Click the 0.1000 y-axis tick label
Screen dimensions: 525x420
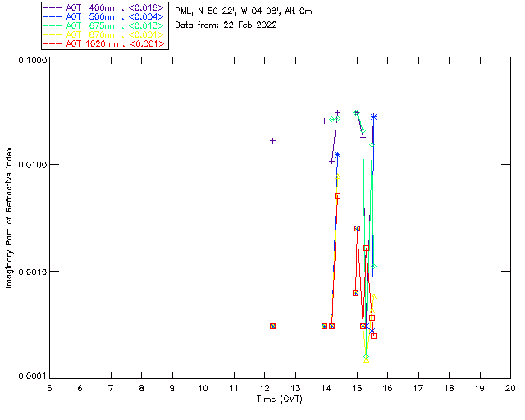point(32,60)
